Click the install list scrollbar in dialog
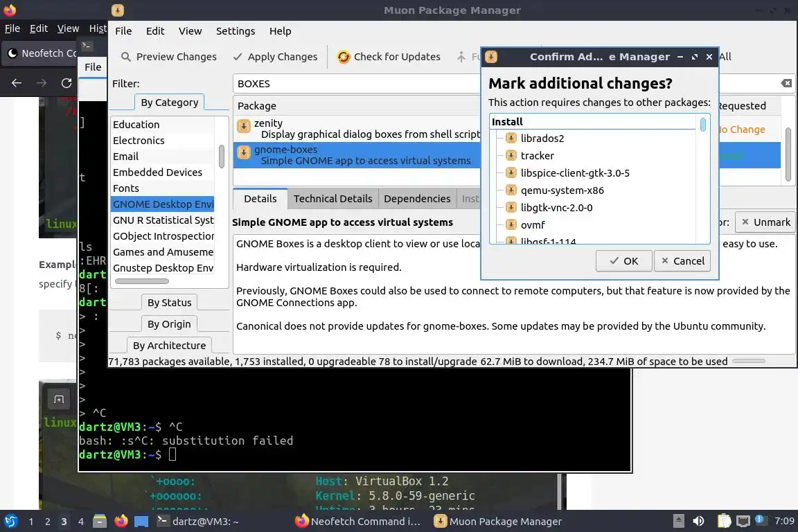Image resolution: width=798 pixels, height=532 pixels. click(x=703, y=125)
